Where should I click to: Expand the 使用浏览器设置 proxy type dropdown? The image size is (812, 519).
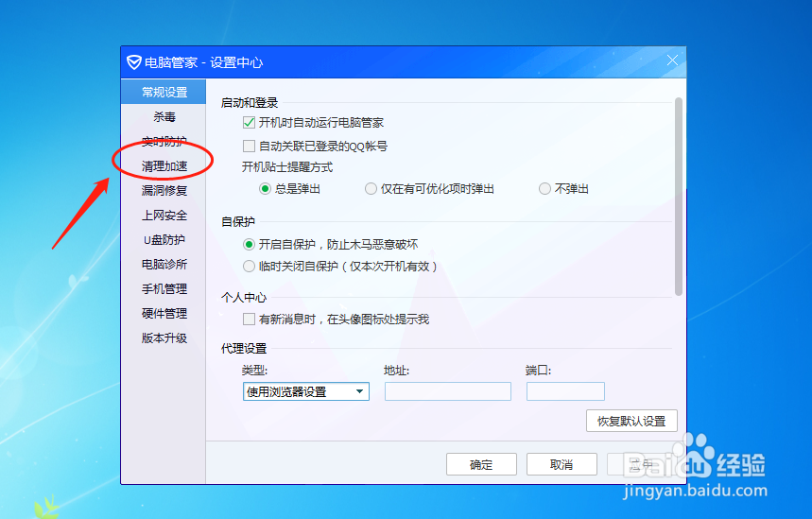click(306, 391)
